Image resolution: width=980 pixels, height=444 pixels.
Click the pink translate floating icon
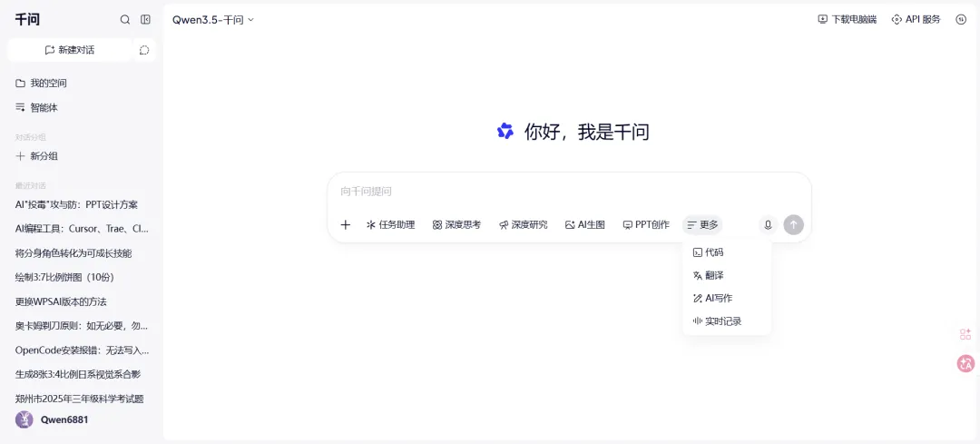pyautogui.click(x=965, y=363)
